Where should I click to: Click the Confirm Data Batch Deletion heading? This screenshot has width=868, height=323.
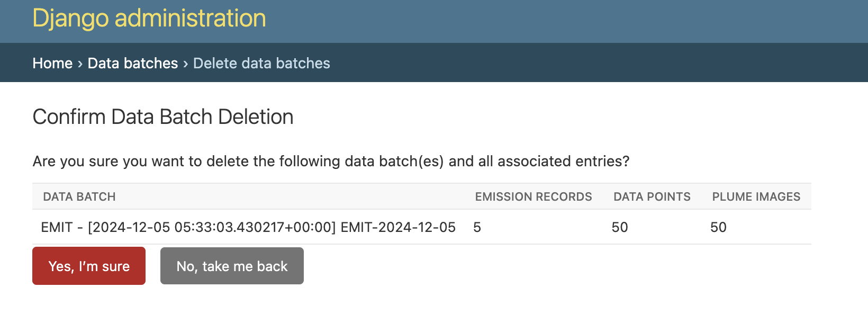pyautogui.click(x=163, y=117)
